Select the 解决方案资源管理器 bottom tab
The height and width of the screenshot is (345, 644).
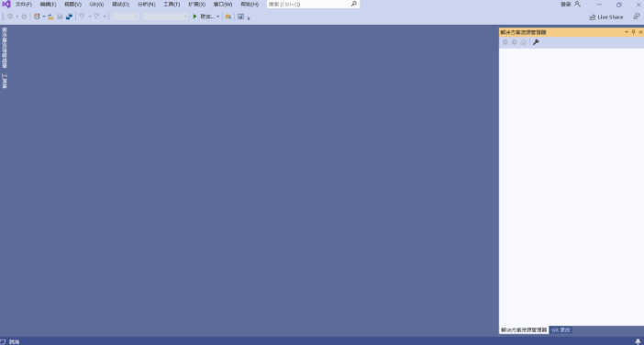524,329
